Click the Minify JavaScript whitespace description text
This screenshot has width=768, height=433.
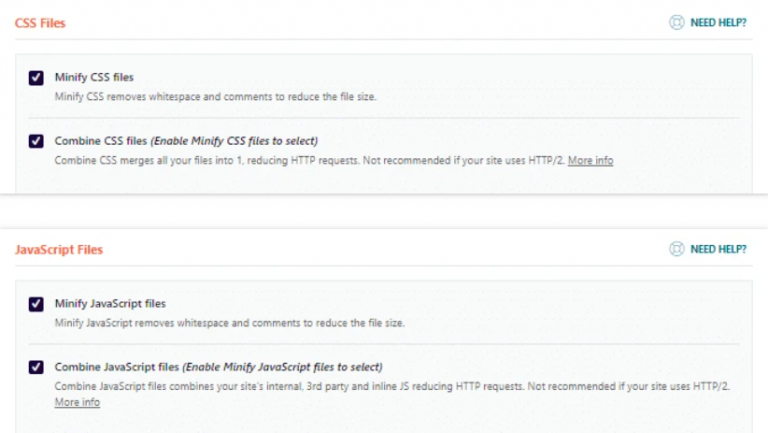(x=230, y=322)
